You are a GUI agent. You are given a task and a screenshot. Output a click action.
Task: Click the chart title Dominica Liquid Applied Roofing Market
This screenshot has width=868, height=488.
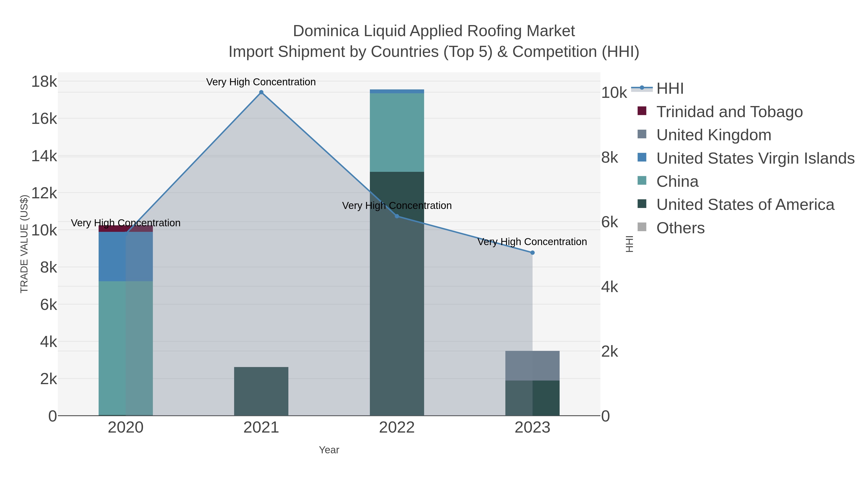coord(434,31)
